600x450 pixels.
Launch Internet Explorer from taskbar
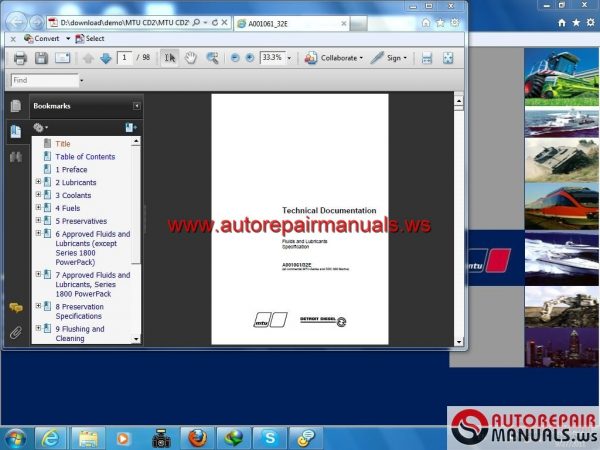tap(50, 438)
